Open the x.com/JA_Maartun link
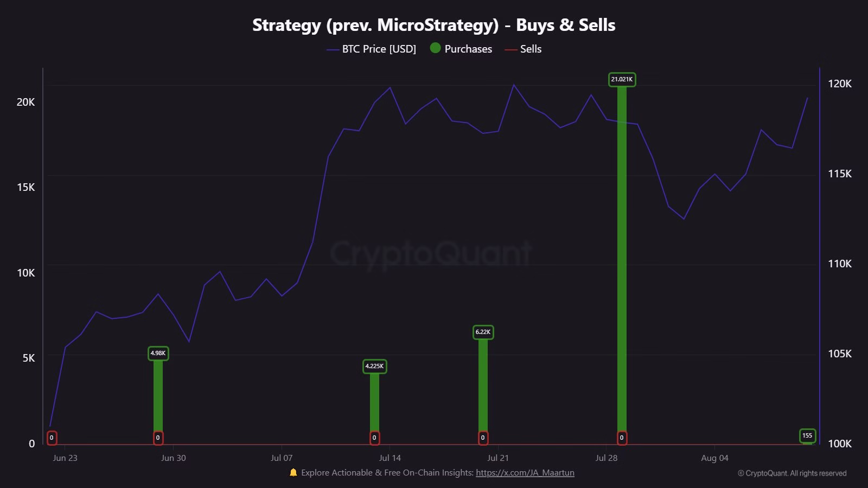 pyautogui.click(x=525, y=473)
